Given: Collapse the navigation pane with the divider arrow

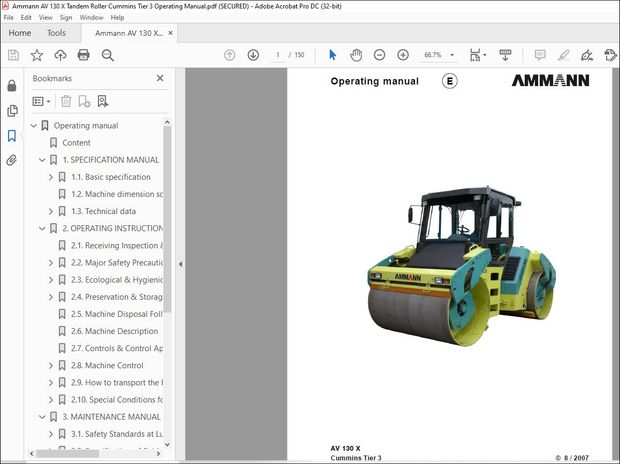Looking at the screenshot, I should 180,264.
